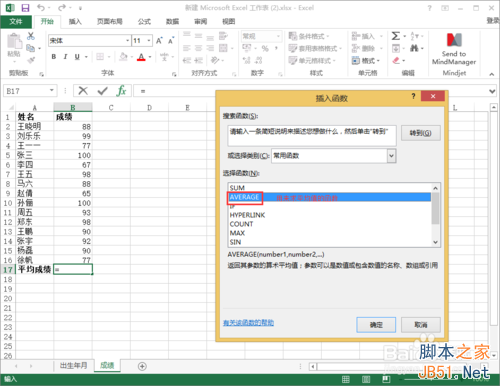
Task: Click the Fill Color bucket icon
Action: [x=123, y=57]
